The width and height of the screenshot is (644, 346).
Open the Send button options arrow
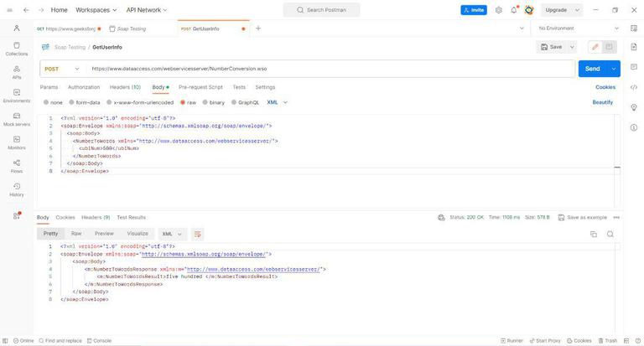pyautogui.click(x=614, y=69)
